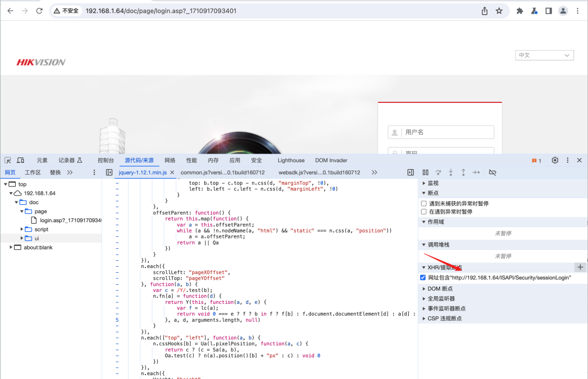The height and width of the screenshot is (379, 588).
Task: Open login.asp file in the tree
Action: point(66,221)
